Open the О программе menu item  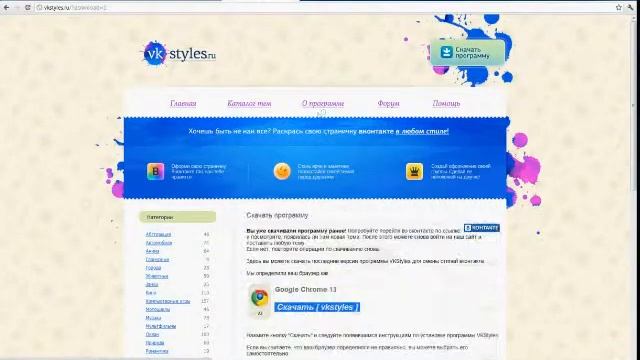(323, 104)
